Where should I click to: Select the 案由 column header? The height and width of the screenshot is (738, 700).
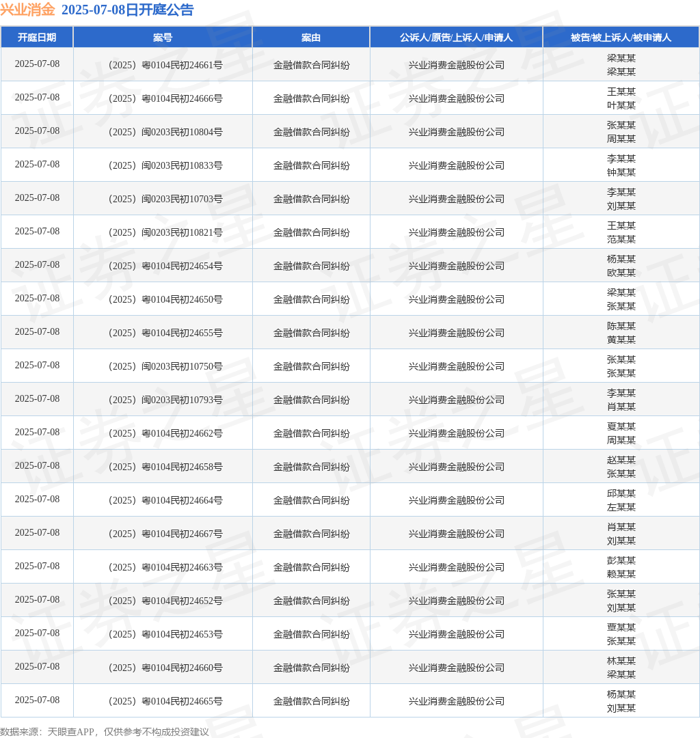pos(311,38)
